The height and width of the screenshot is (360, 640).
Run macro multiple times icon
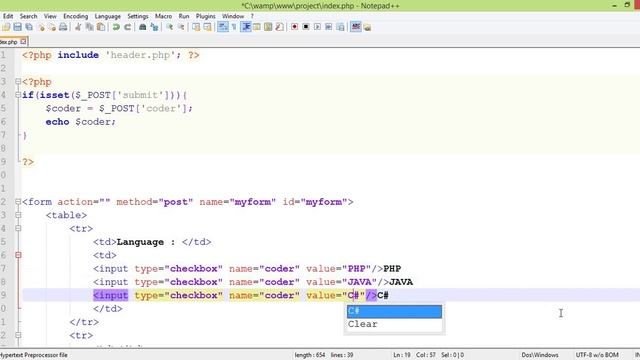pos(329,27)
